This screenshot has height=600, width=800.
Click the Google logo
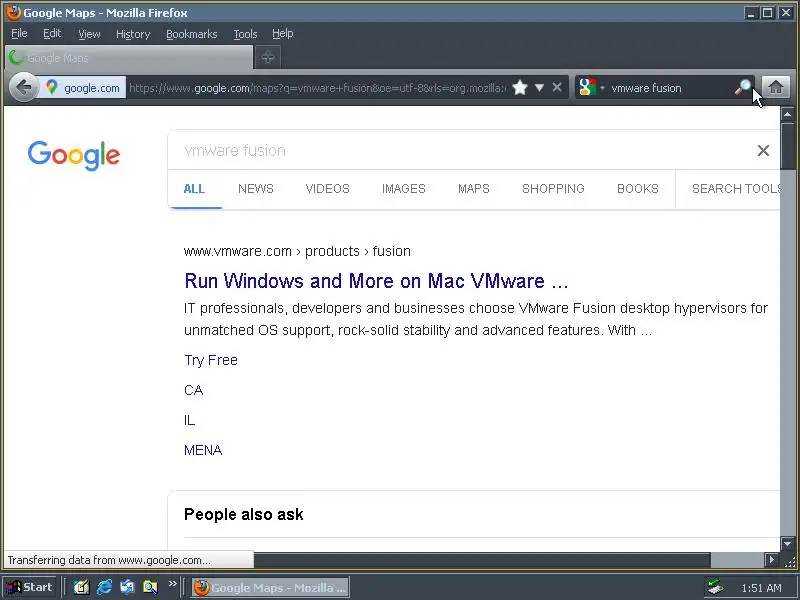tap(74, 156)
